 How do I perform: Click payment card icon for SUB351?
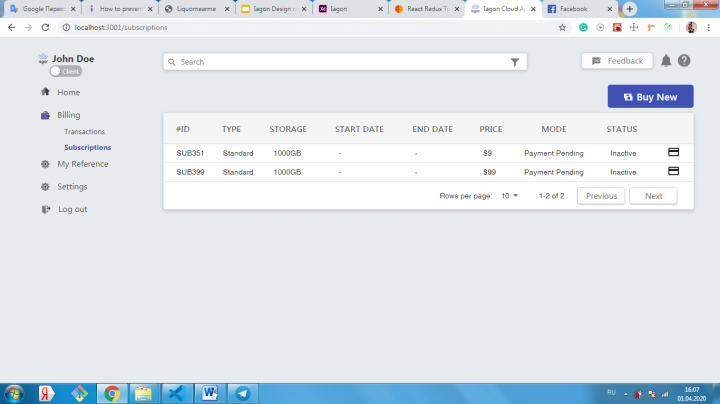[x=673, y=152]
